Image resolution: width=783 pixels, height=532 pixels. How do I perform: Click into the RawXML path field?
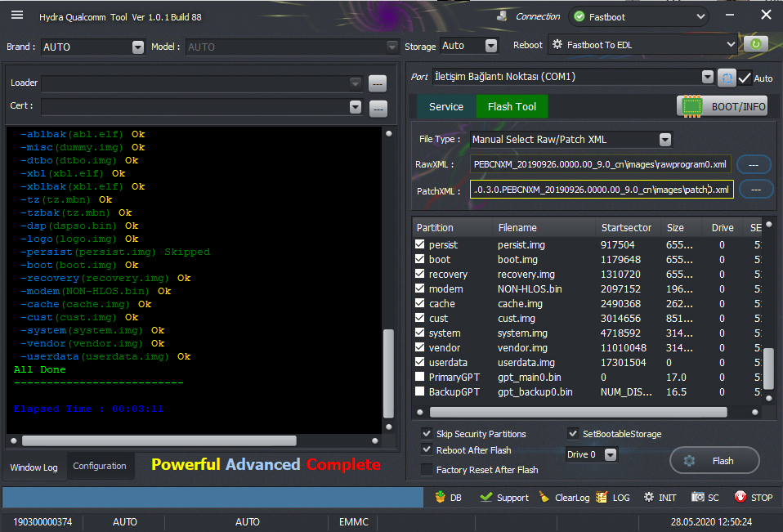(x=600, y=164)
